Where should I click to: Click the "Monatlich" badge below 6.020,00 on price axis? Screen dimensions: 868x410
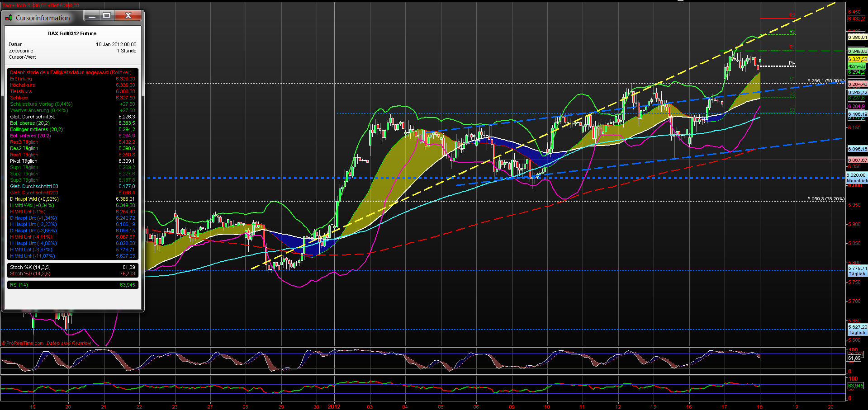click(857, 180)
